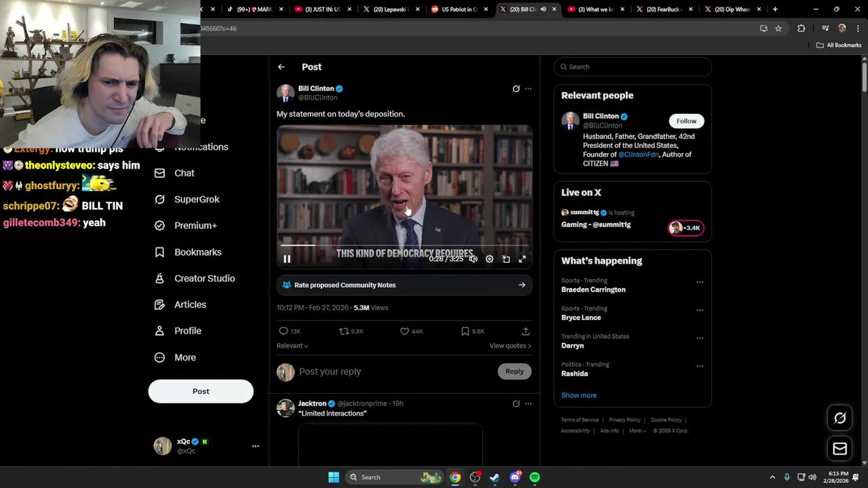Open Premium+ in the sidebar
Image resolution: width=868 pixels, height=488 pixels.
186,226
